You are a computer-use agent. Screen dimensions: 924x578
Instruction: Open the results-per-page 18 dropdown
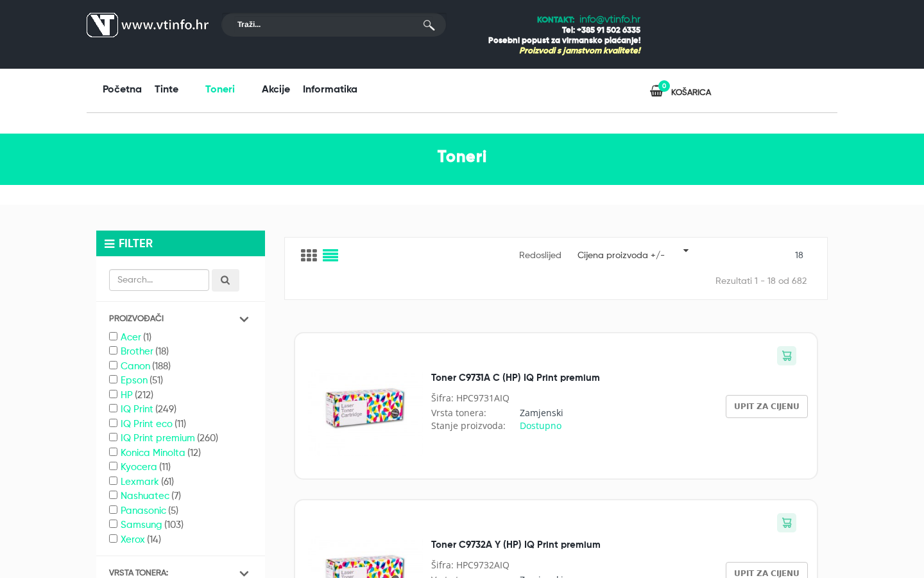(799, 255)
